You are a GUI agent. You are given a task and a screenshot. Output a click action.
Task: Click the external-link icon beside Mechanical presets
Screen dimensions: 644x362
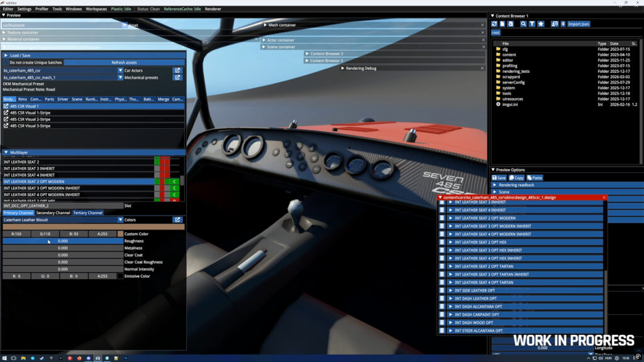[x=177, y=78]
